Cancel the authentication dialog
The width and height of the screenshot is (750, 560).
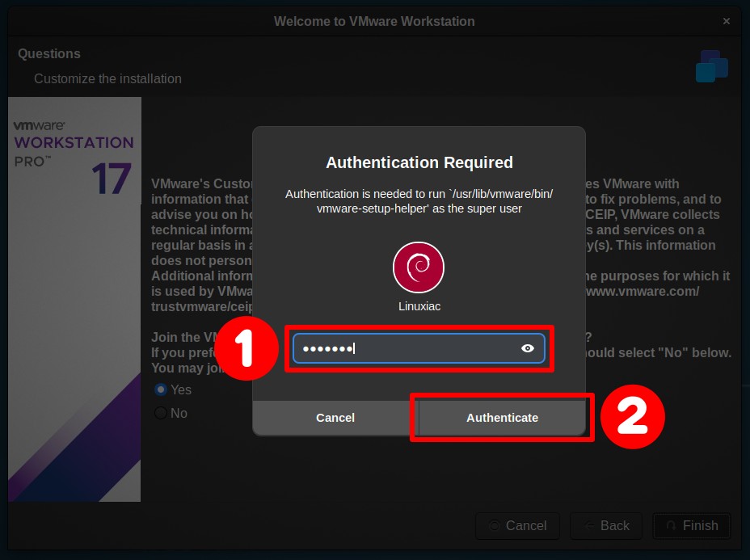(335, 418)
